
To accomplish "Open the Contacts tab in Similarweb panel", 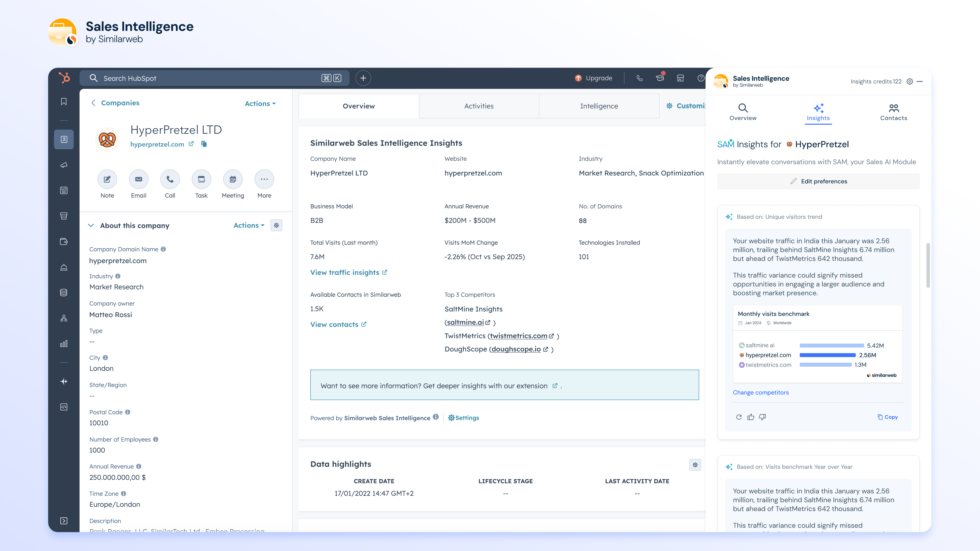I will pyautogui.click(x=893, y=112).
